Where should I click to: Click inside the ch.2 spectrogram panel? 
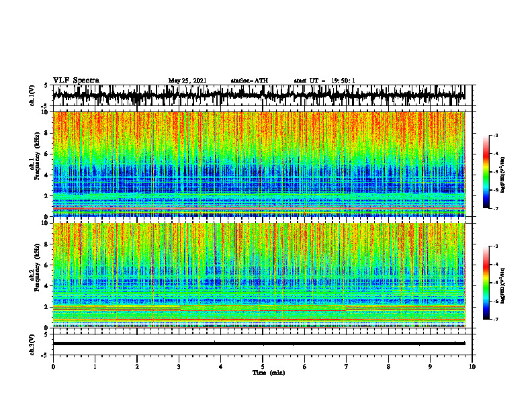pyautogui.click(x=259, y=275)
